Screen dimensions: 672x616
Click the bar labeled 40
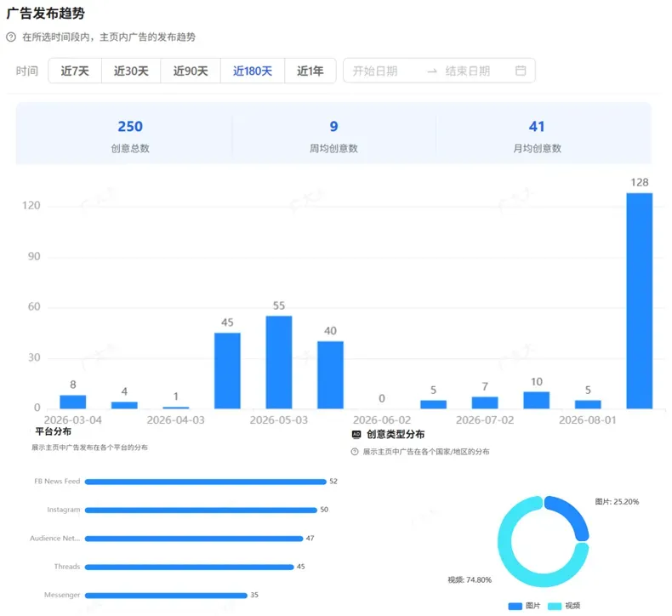click(x=330, y=375)
